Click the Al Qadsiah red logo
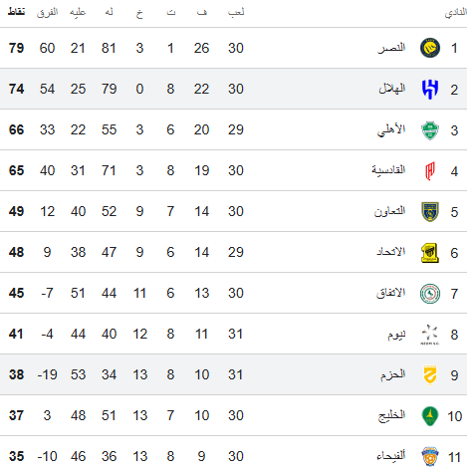The image size is (476, 471). (430, 171)
